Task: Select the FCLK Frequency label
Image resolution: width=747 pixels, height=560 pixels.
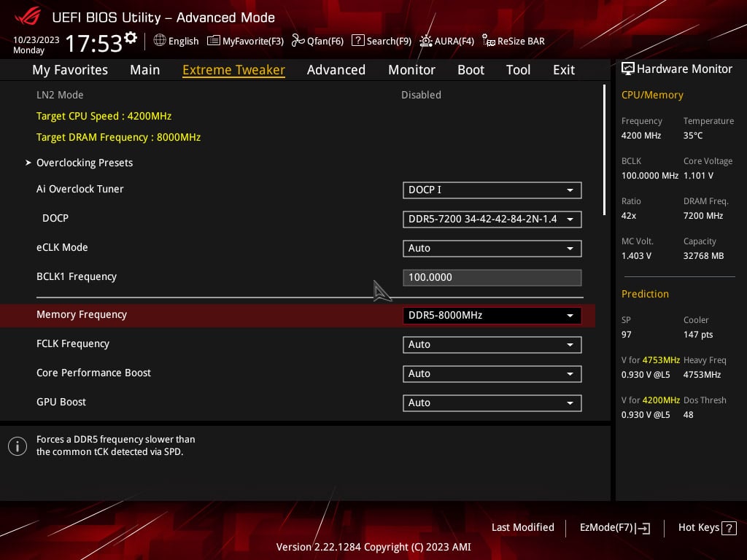Action: click(73, 344)
